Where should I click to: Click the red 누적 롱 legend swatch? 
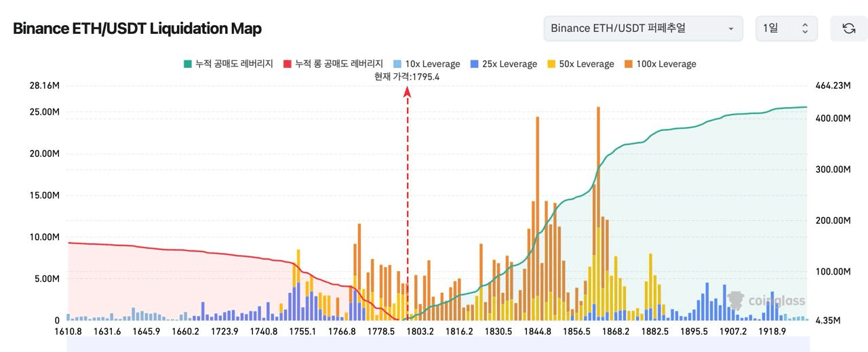[287, 64]
